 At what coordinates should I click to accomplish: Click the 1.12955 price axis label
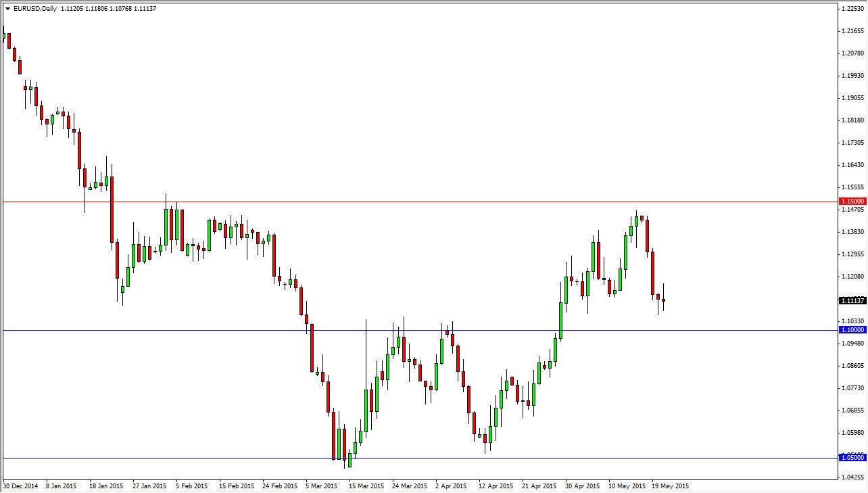[x=853, y=254]
